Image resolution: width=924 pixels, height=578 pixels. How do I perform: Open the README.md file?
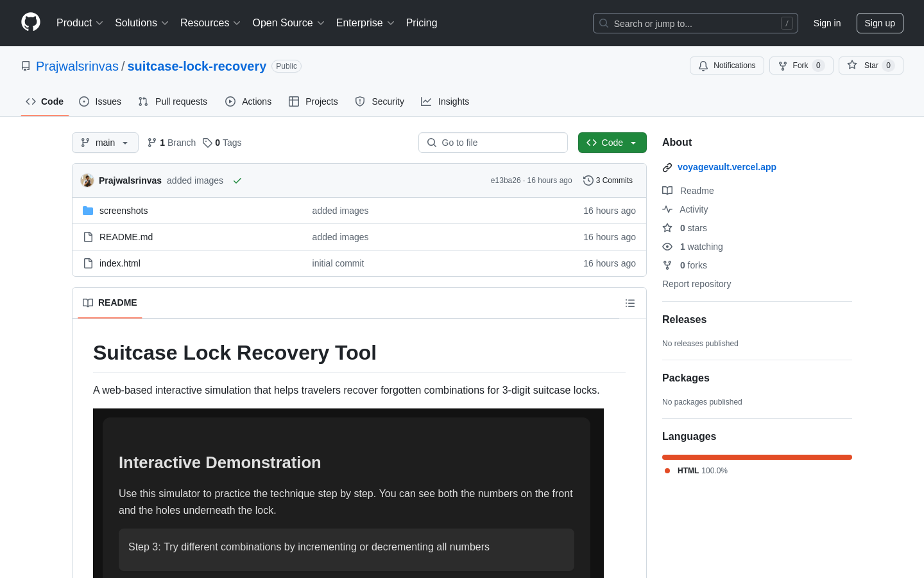[x=126, y=237]
